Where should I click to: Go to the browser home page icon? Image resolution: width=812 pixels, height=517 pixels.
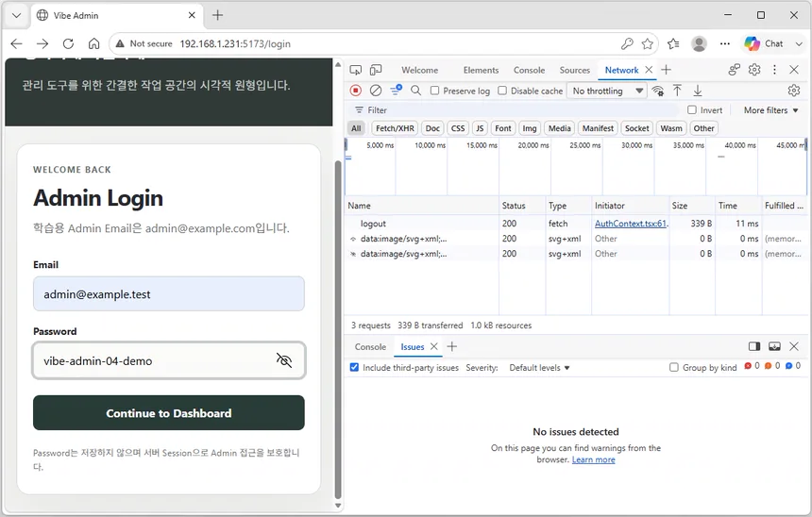(93, 44)
